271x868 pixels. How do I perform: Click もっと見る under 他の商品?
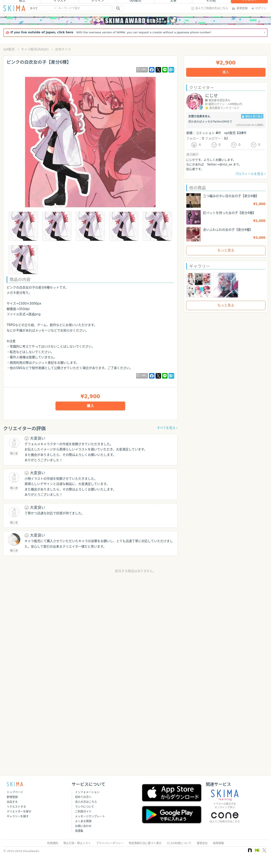click(226, 250)
